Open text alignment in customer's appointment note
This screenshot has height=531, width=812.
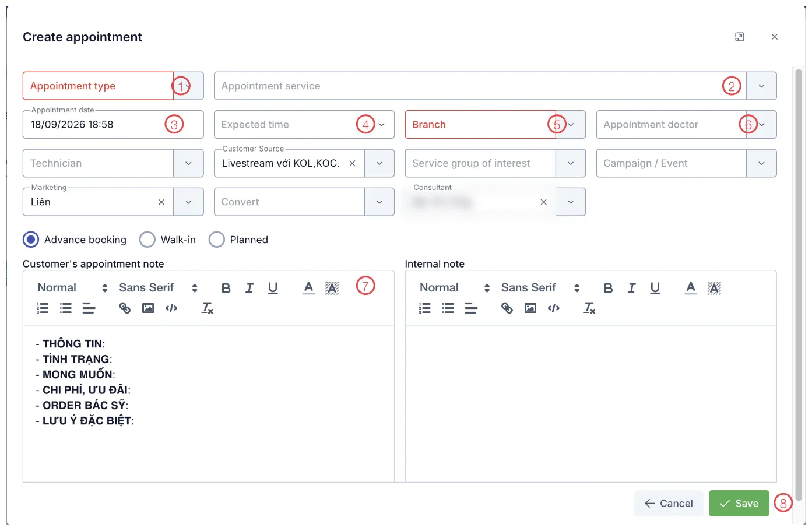pyautogui.click(x=89, y=308)
